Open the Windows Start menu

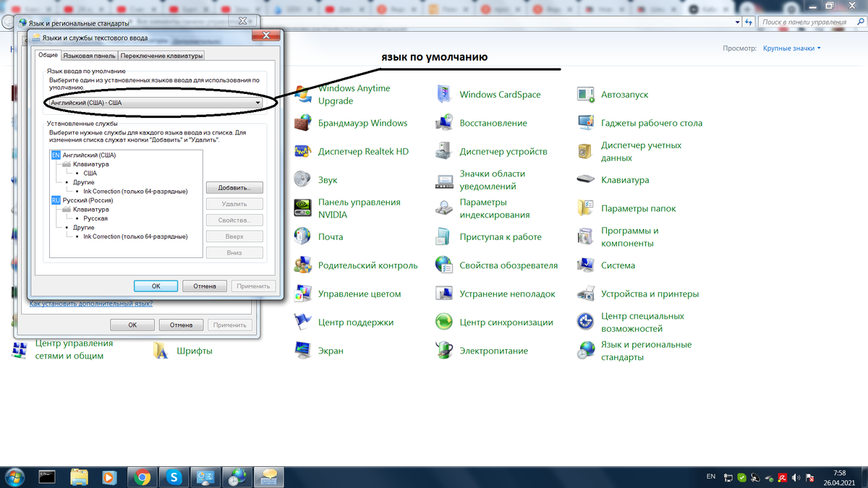(x=14, y=476)
